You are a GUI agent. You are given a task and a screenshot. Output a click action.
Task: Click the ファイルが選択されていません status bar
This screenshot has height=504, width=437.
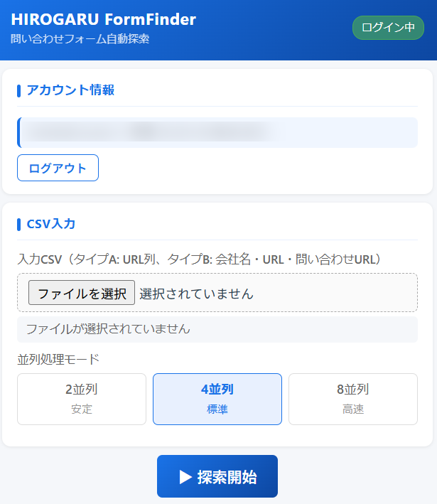tap(217, 329)
